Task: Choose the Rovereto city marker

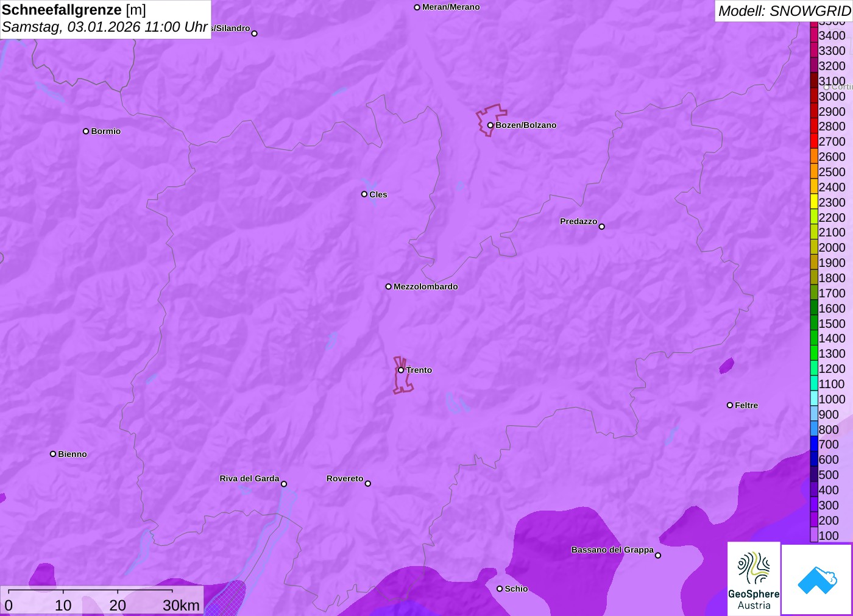Action: click(x=368, y=484)
